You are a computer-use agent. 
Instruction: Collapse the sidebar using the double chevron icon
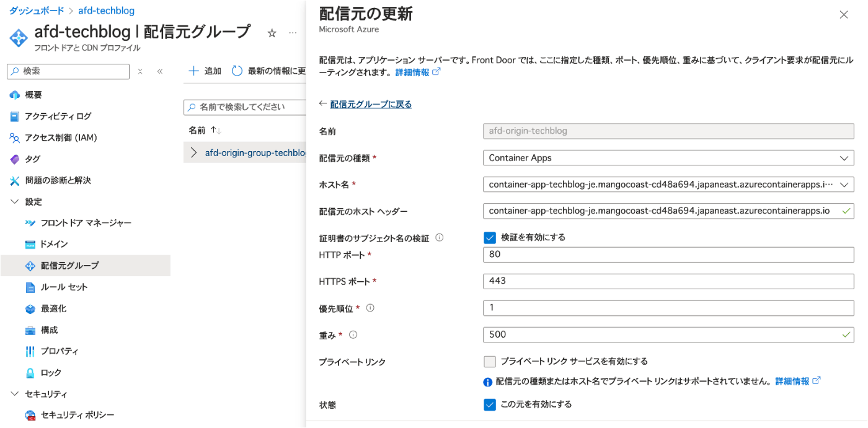coord(159,71)
